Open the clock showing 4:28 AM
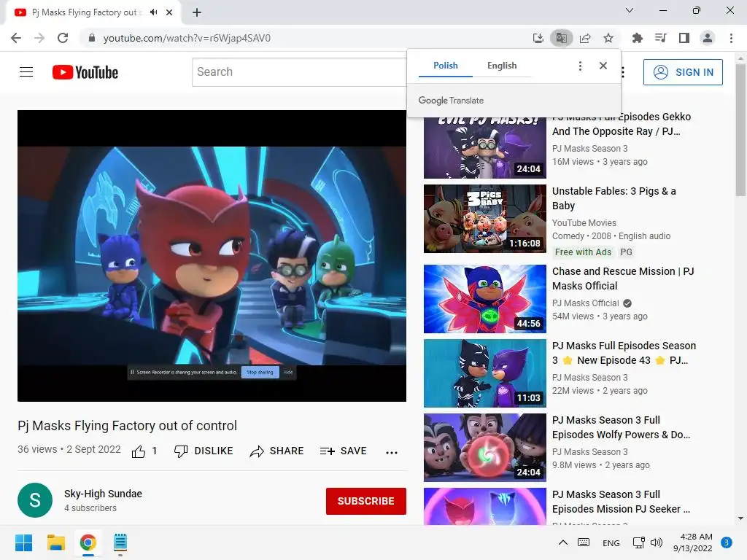This screenshot has width=747, height=560. [693, 542]
